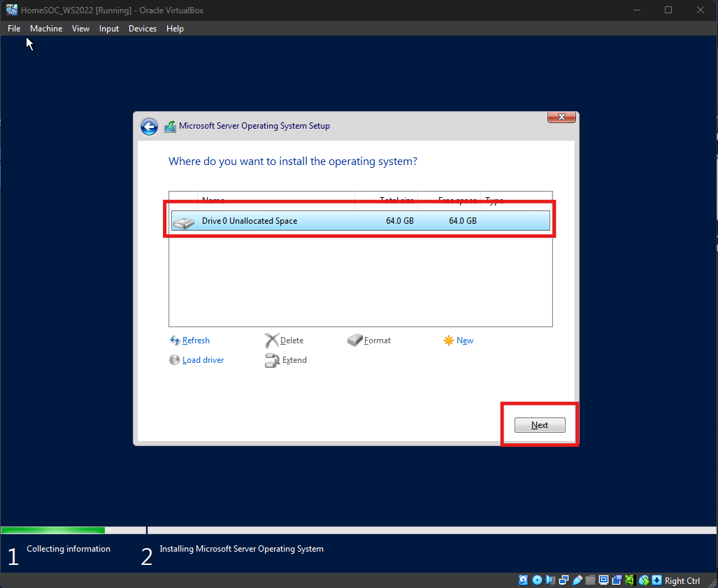Click the Refresh drive list link
Screen dimensions: 718x588
(x=196, y=340)
